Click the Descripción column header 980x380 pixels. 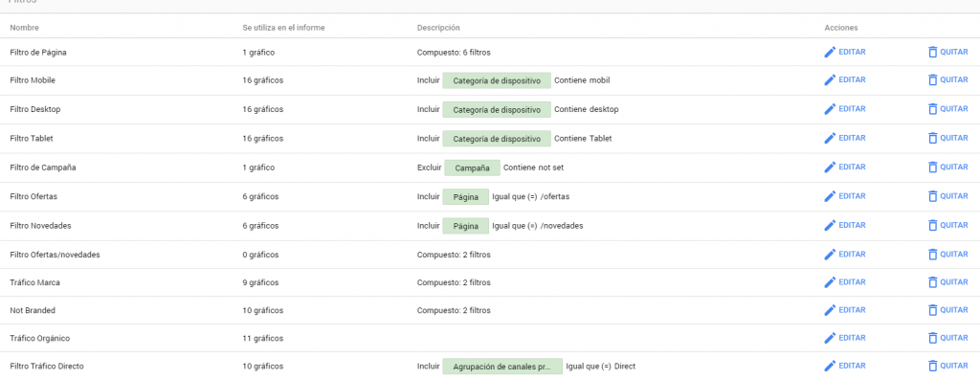click(438, 28)
